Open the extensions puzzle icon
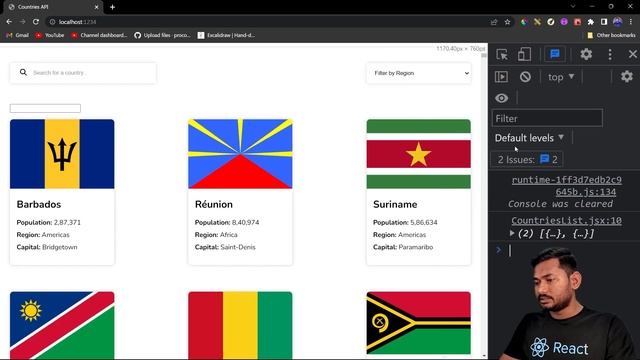Viewport: 640px width, 360px height. pos(591,22)
